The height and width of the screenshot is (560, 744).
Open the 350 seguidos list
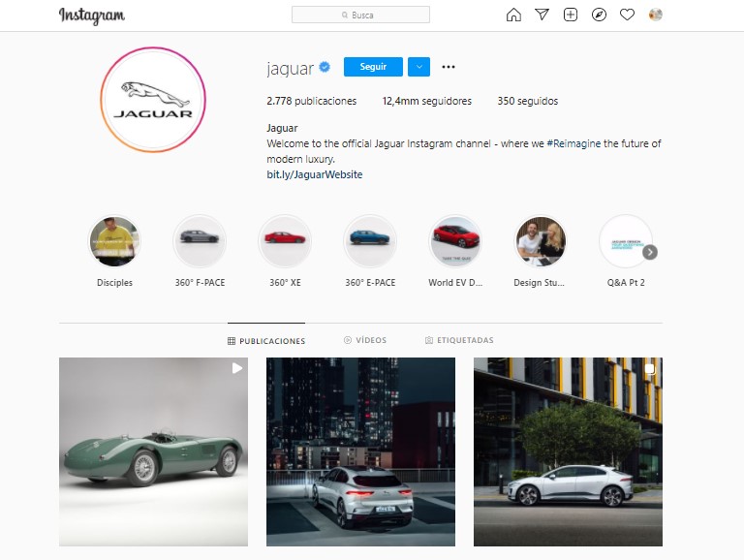coord(528,101)
